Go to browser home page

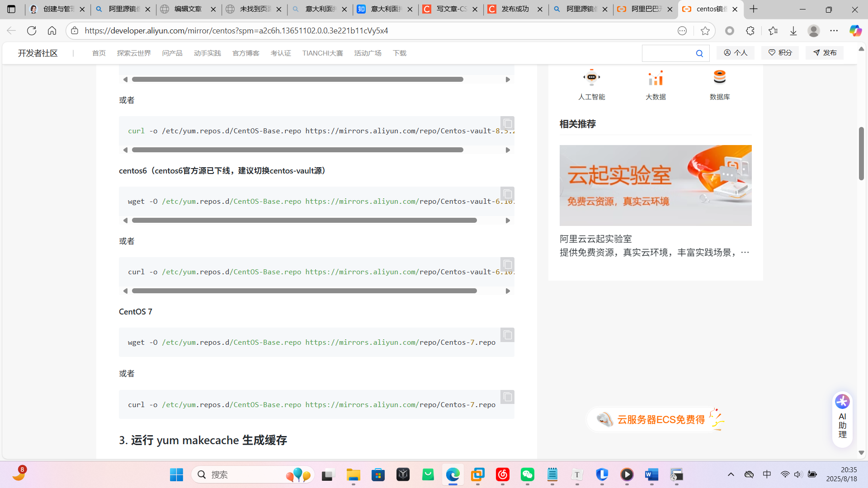tap(52, 31)
